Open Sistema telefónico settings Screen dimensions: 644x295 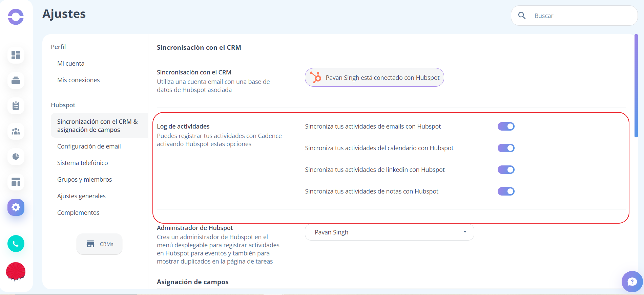[82, 163]
